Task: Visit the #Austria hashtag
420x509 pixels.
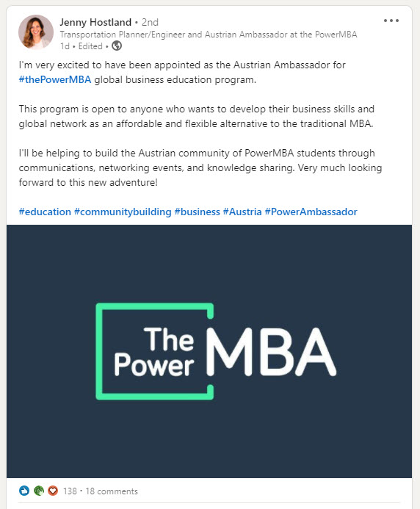Action: pyautogui.click(x=242, y=212)
